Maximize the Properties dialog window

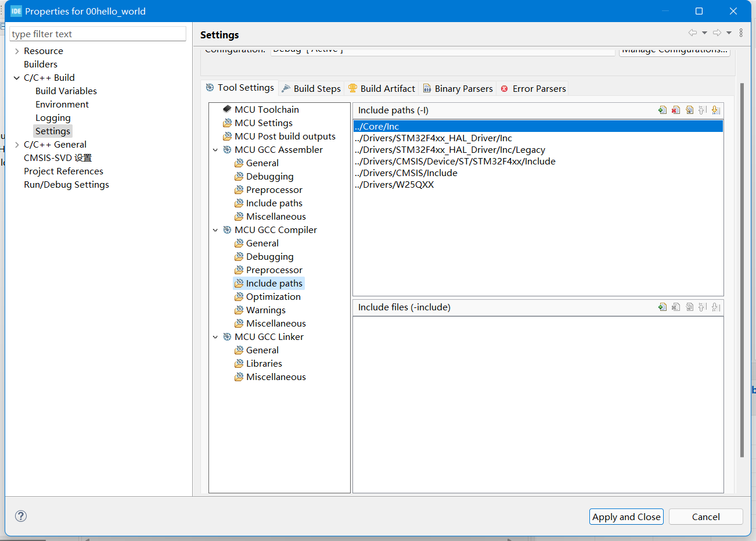click(699, 11)
